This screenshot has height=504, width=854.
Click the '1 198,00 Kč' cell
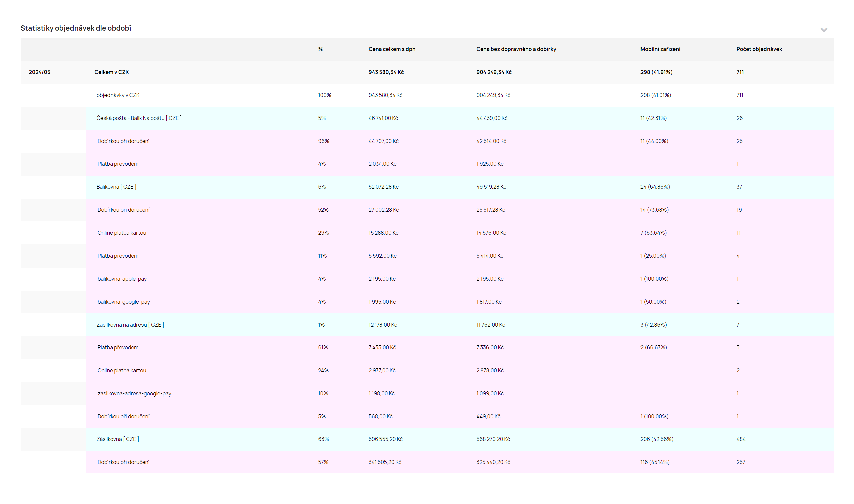(x=381, y=393)
